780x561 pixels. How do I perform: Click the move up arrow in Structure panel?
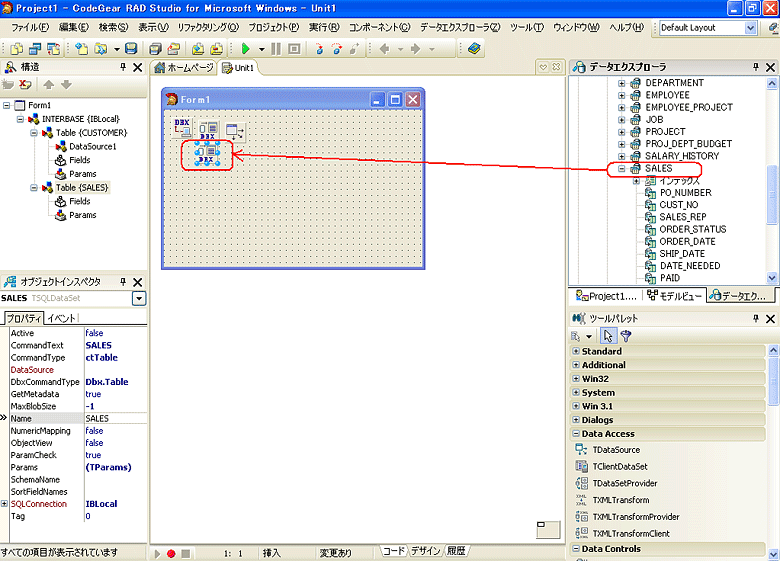tap(48, 85)
